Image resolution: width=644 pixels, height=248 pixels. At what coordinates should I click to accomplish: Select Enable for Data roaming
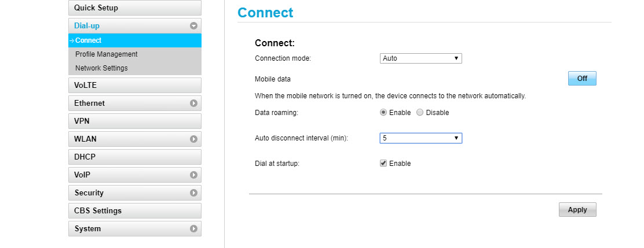tap(383, 112)
